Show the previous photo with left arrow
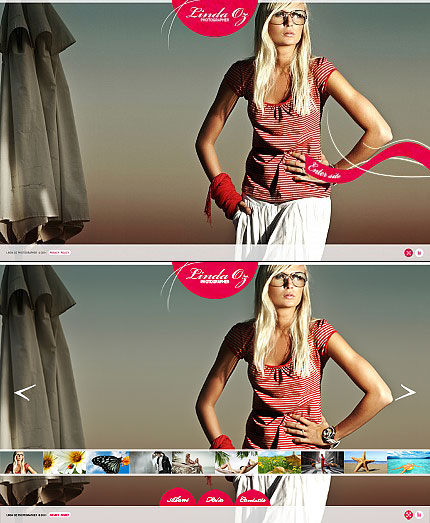The width and height of the screenshot is (430, 523). 25,392
